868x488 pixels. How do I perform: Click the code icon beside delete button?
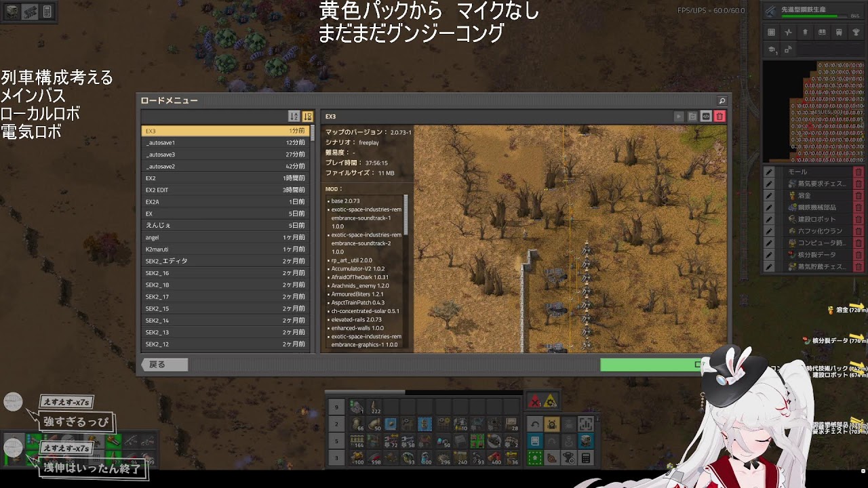[x=706, y=117]
